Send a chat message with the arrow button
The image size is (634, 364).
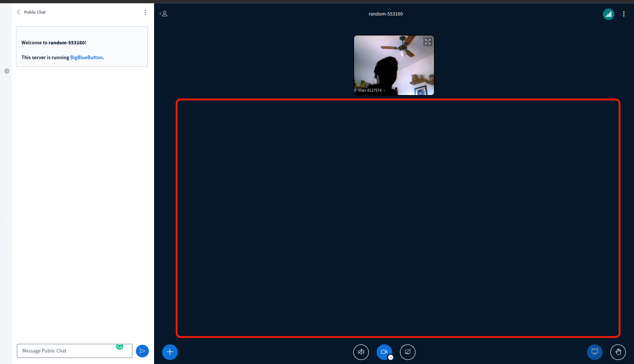tap(142, 351)
